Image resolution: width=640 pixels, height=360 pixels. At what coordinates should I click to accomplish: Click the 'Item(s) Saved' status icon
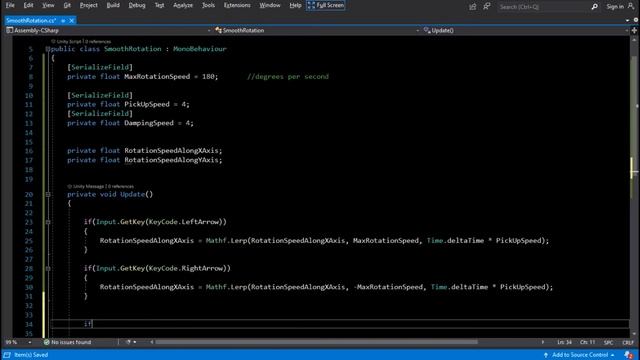7,355
